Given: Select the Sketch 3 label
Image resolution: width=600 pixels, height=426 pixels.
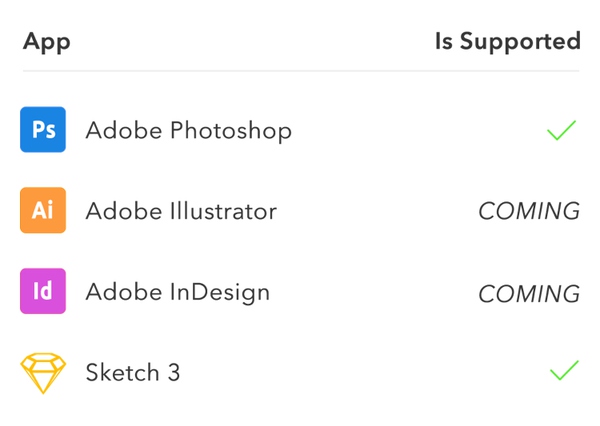Looking at the screenshot, I should (133, 373).
